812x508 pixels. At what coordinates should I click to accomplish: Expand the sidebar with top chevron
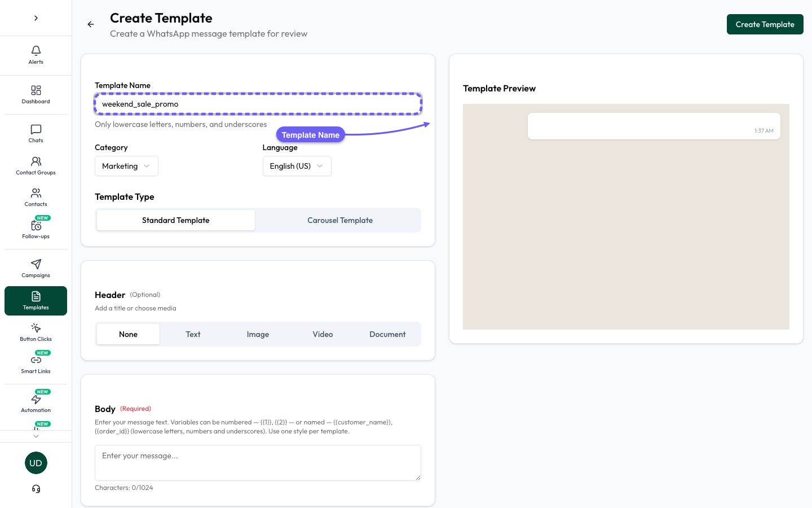pyautogui.click(x=36, y=18)
